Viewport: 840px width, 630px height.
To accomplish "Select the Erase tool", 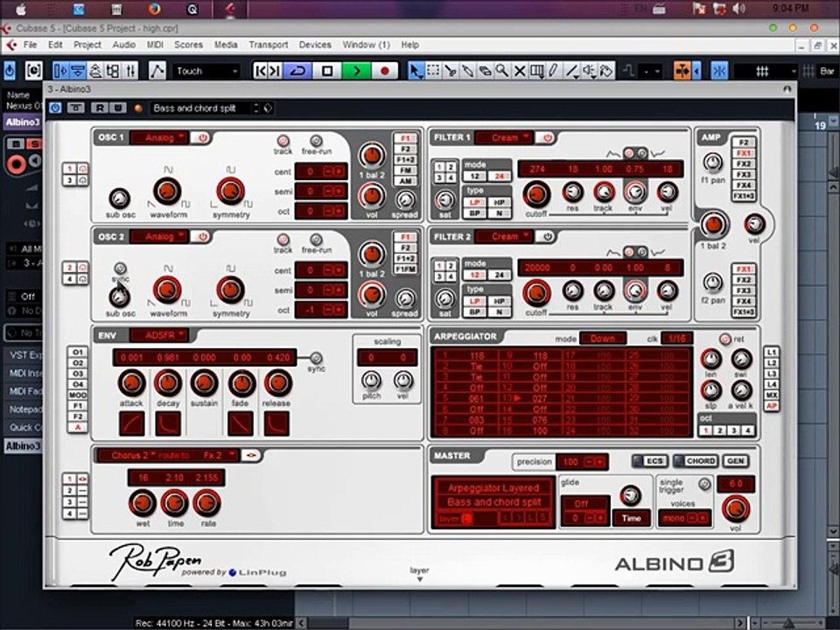I will (484, 71).
